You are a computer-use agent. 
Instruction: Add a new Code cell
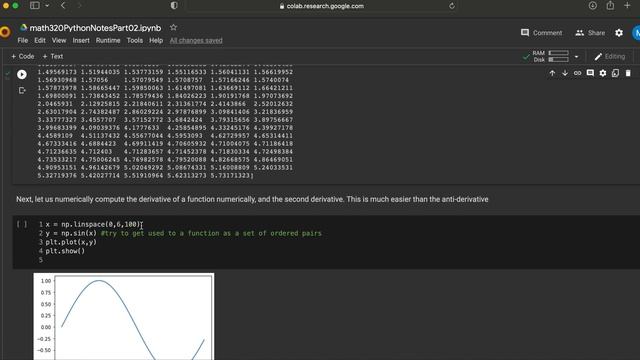[23, 56]
